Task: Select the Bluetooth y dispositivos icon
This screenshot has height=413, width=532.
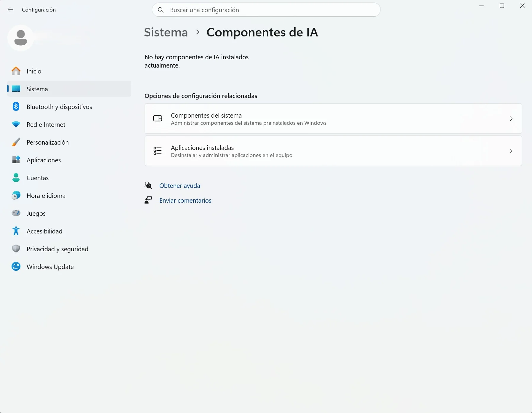Action: 16,107
